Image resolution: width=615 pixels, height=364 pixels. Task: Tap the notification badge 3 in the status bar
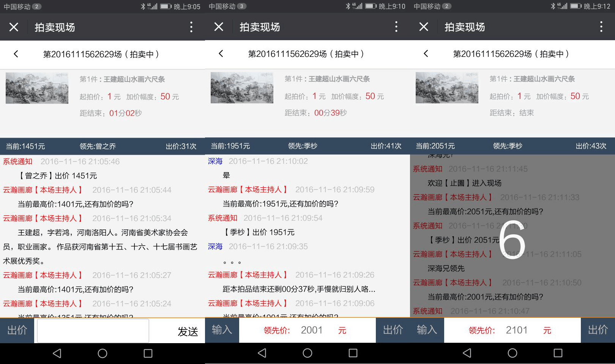point(242,6)
